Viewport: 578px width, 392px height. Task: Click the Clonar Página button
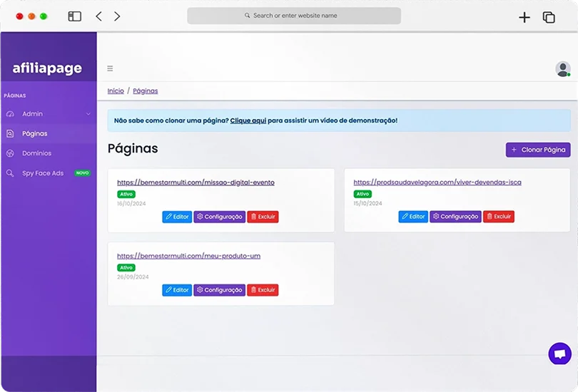[538, 150]
